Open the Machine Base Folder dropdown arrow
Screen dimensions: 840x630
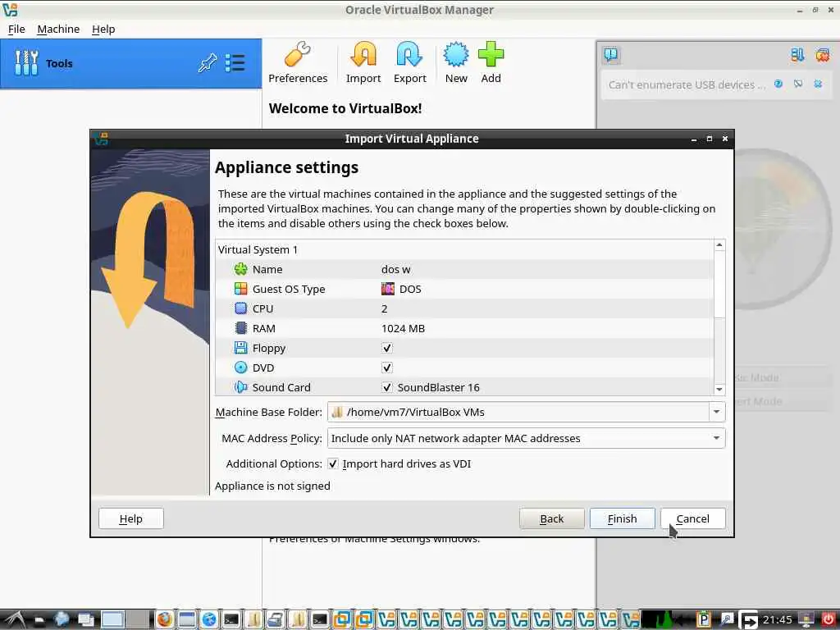pos(716,412)
